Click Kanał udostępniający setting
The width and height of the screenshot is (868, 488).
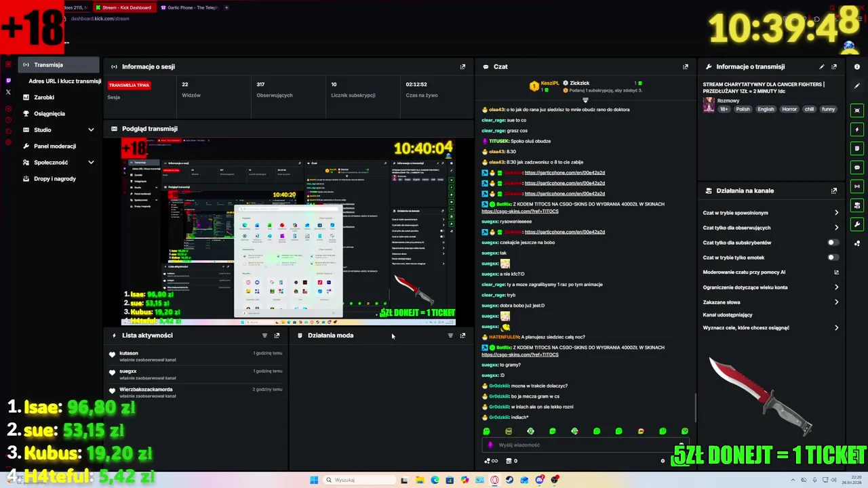(x=728, y=315)
